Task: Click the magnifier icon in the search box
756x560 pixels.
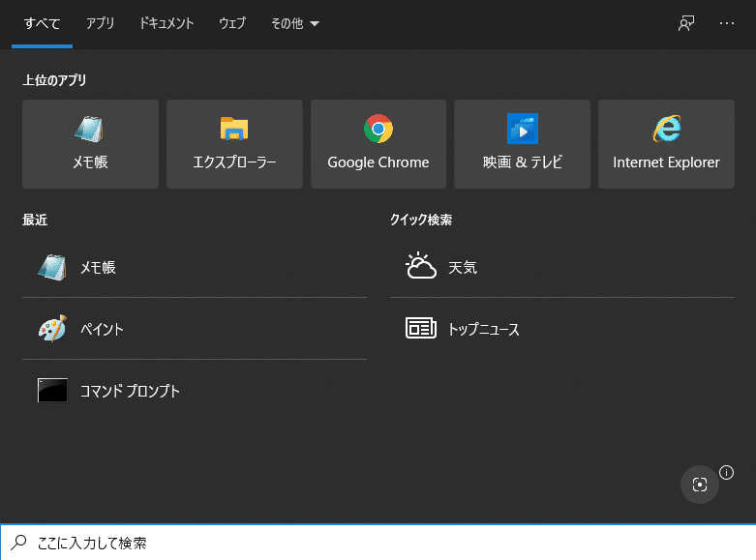Action: [18, 543]
